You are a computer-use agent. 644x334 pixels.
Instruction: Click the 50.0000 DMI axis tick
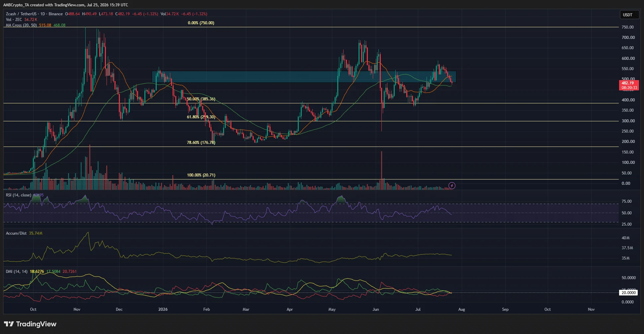(x=629, y=278)
